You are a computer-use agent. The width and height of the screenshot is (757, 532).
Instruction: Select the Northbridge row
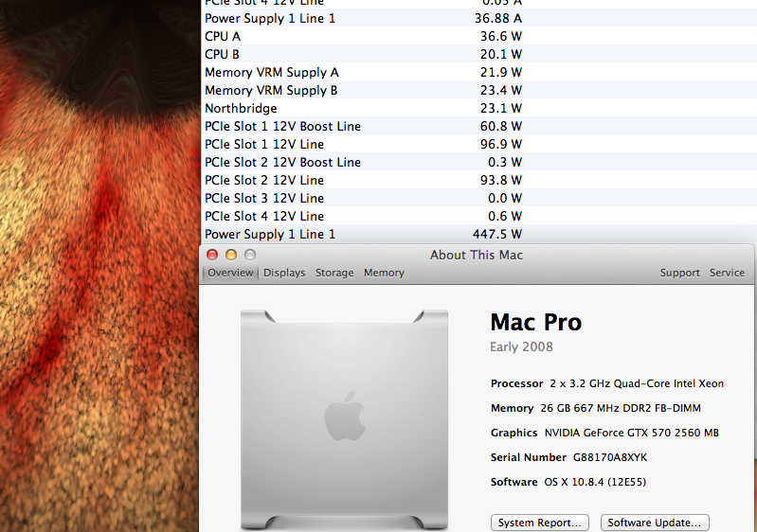478,108
